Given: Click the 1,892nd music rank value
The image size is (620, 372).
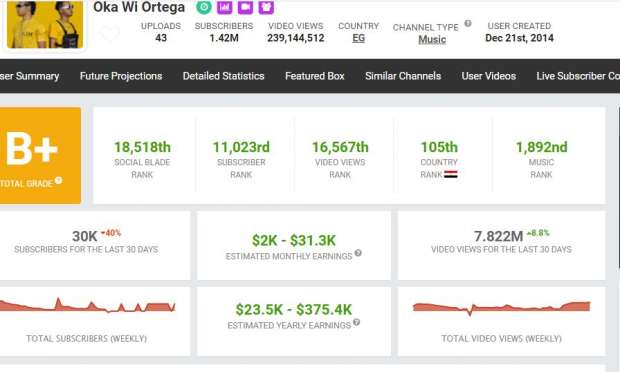Looking at the screenshot, I should point(541,147).
